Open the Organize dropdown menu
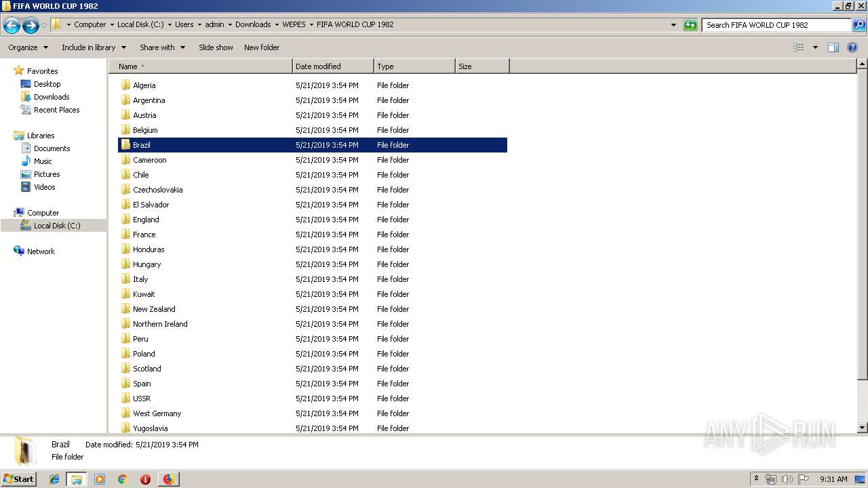 coord(28,47)
